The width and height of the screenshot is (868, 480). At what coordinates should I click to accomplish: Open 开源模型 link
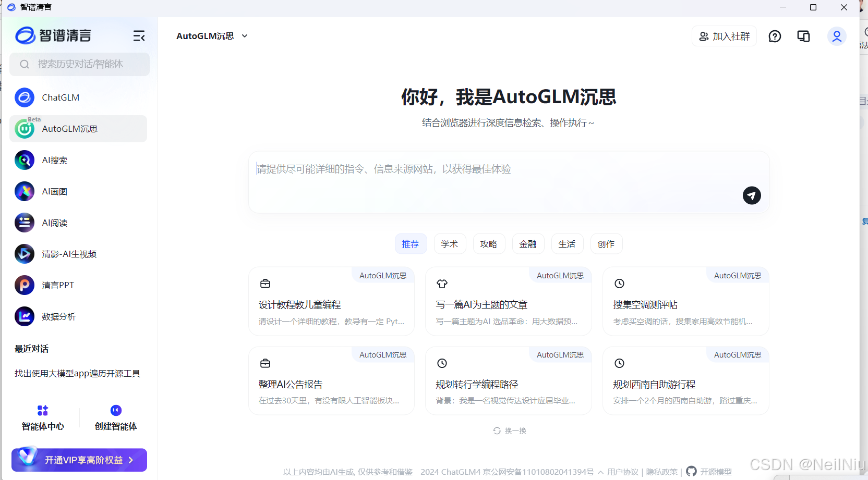tap(716, 472)
